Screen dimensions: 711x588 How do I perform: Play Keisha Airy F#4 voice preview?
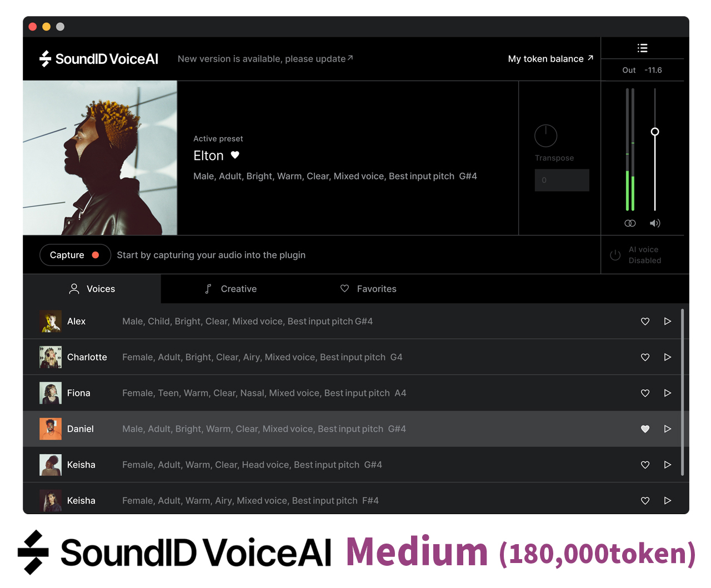click(x=667, y=500)
